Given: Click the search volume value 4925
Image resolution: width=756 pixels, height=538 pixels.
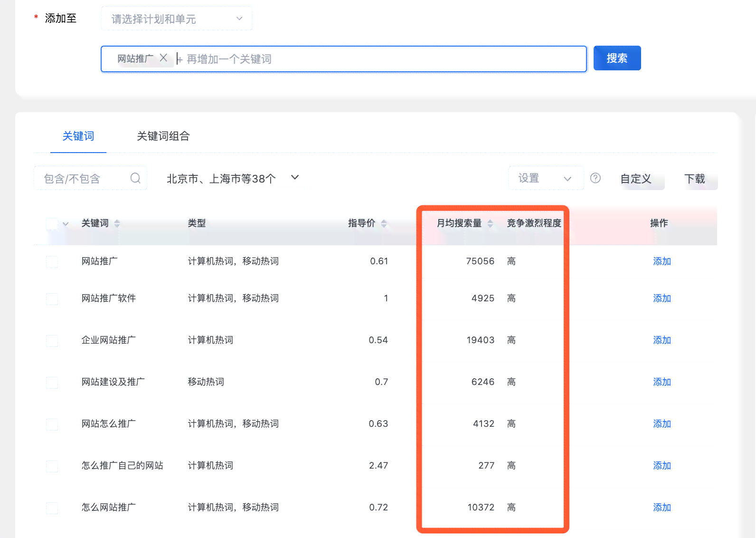Looking at the screenshot, I should [x=483, y=298].
